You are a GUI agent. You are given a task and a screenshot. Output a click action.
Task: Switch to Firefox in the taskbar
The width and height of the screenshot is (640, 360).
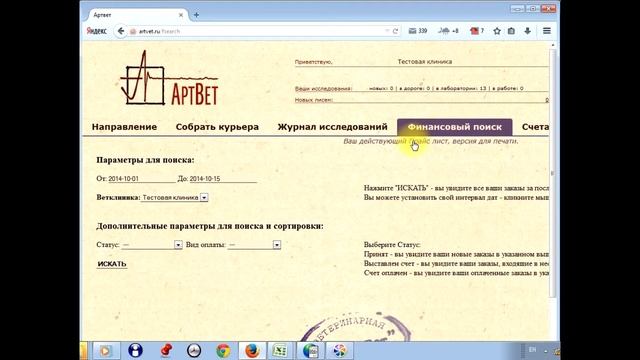point(252,351)
